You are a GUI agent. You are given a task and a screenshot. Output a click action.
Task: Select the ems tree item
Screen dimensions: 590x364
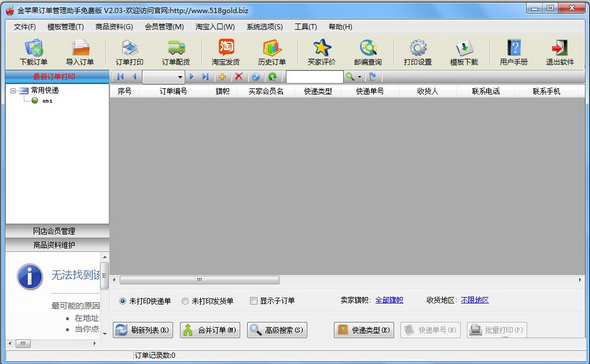pos(47,101)
